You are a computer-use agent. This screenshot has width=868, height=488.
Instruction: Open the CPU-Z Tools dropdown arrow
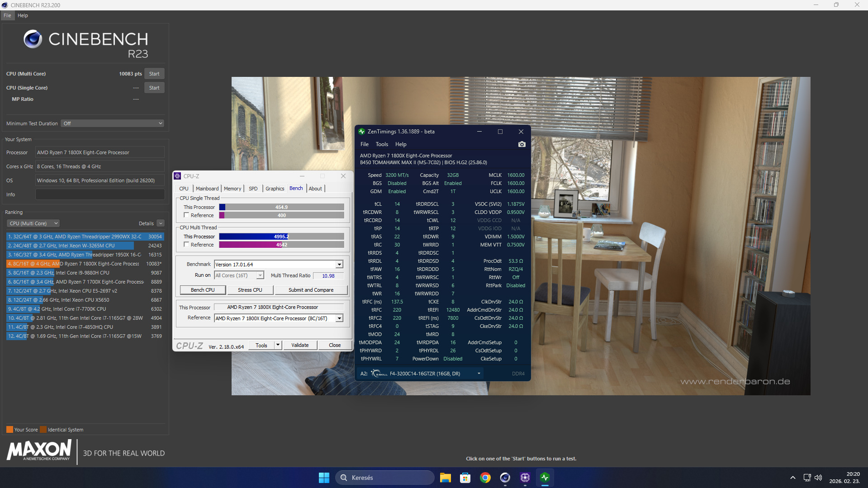[x=278, y=345]
